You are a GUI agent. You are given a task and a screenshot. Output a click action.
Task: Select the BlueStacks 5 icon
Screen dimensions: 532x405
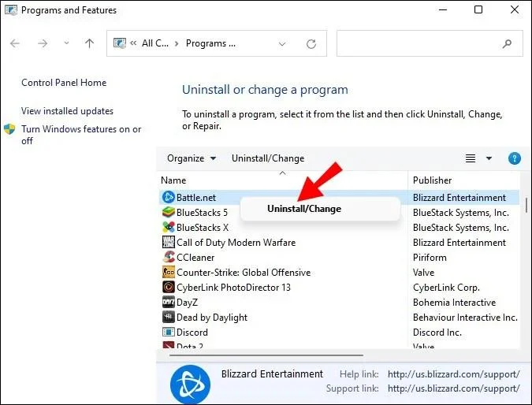[169, 212]
